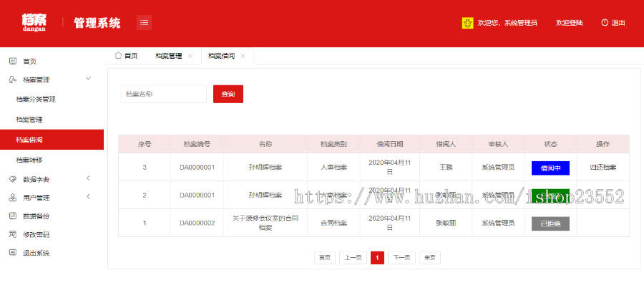Image resolution: width=644 pixels, height=288 pixels.
Task: Close the 档案借阅 tab
Action: (x=243, y=56)
